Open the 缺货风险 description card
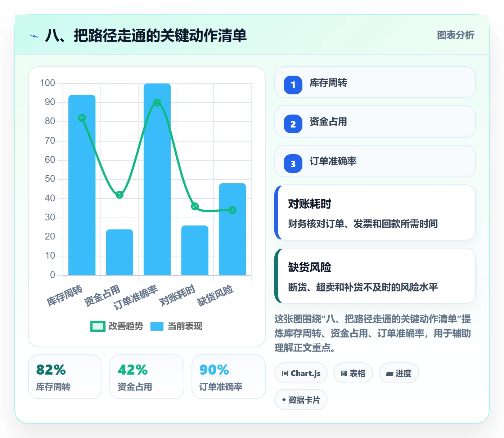This screenshot has width=504, height=438. tap(375, 276)
